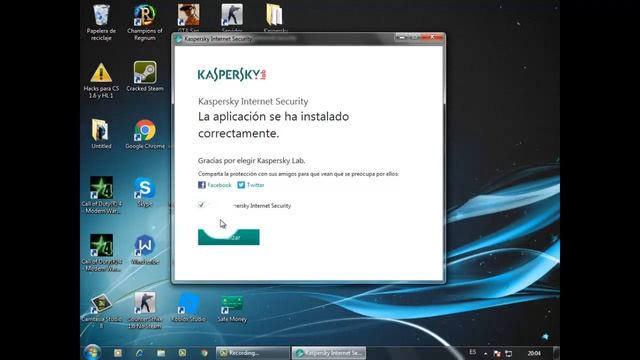Close the Kaspersky Internet Security window
The width and height of the screenshot is (640, 360).
[432, 38]
